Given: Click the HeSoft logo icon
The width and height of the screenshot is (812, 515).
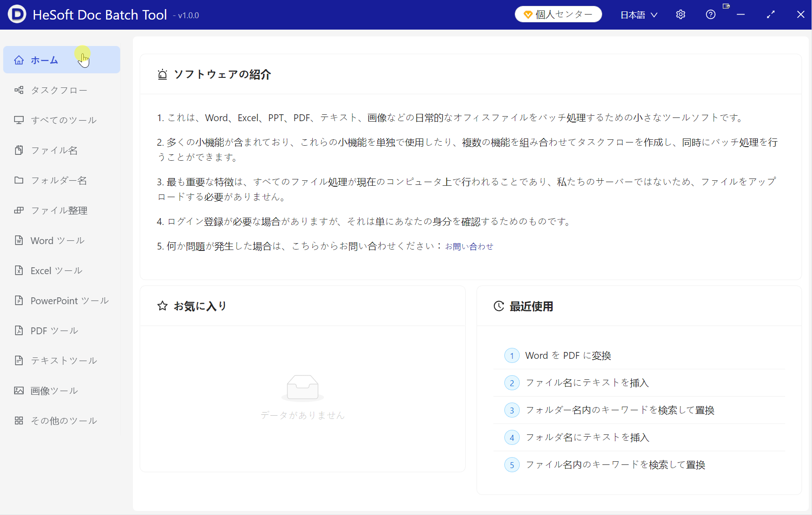Looking at the screenshot, I should click(17, 15).
